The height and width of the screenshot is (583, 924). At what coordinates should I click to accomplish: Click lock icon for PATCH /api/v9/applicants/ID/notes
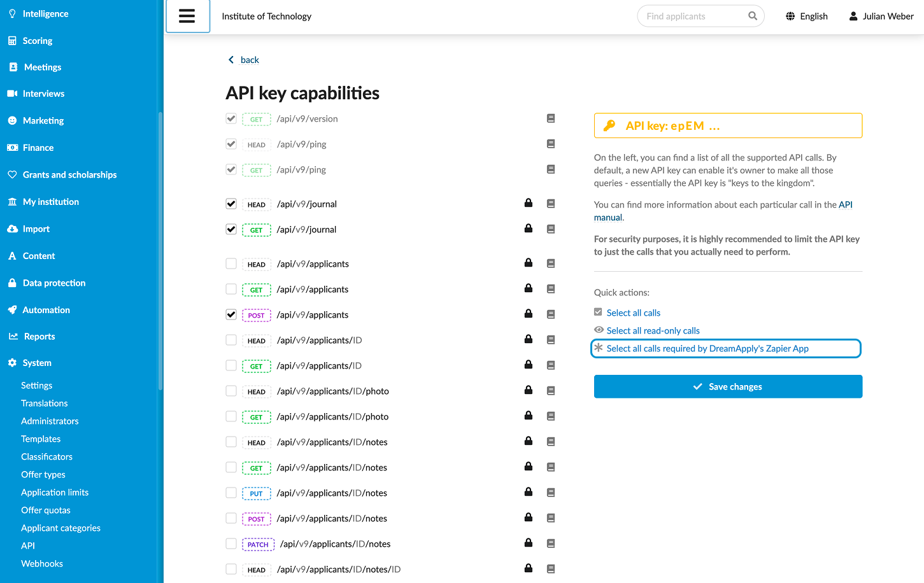[529, 543]
